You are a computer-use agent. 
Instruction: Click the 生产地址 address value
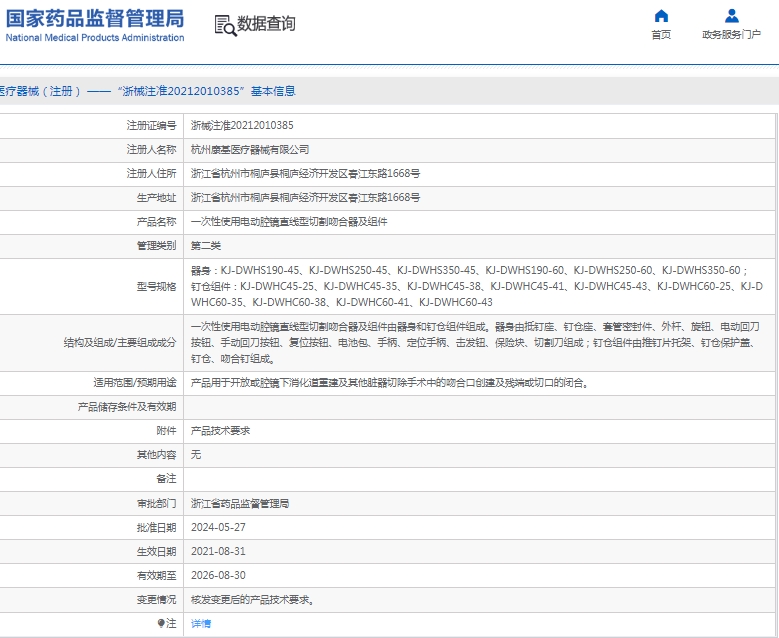click(306, 198)
